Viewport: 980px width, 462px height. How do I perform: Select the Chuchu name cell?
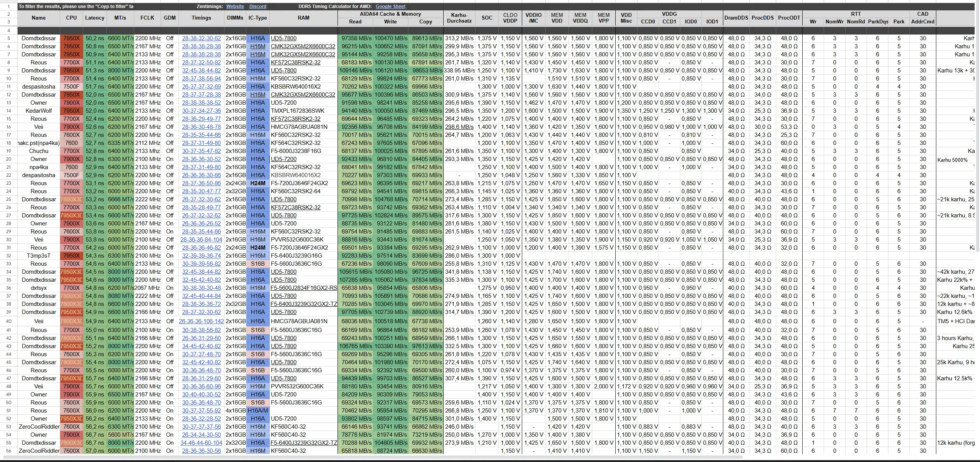(x=38, y=151)
